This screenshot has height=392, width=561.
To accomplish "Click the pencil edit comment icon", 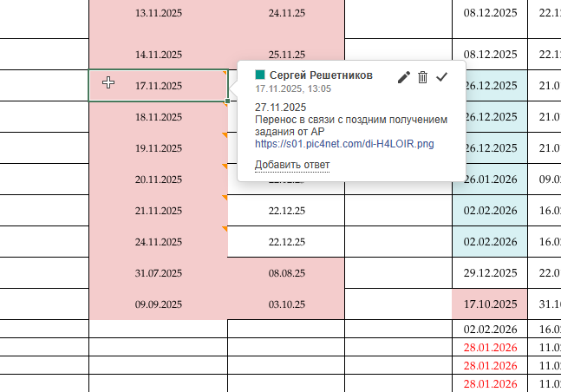I will 403,77.
